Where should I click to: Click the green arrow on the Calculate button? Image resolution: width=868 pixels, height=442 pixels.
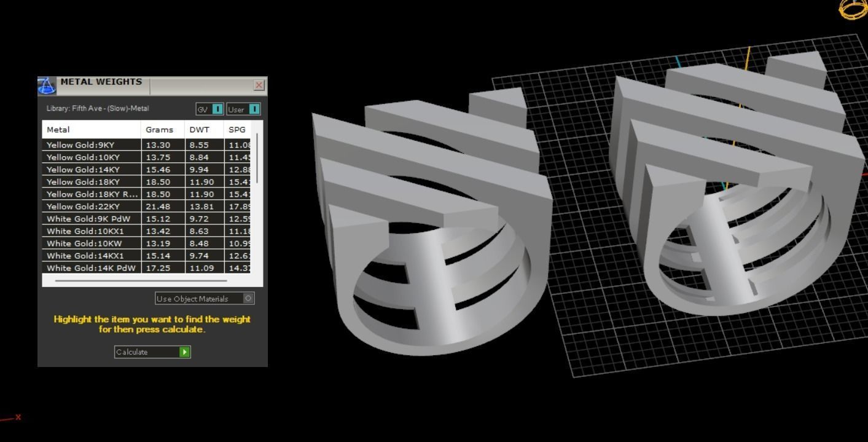(185, 352)
